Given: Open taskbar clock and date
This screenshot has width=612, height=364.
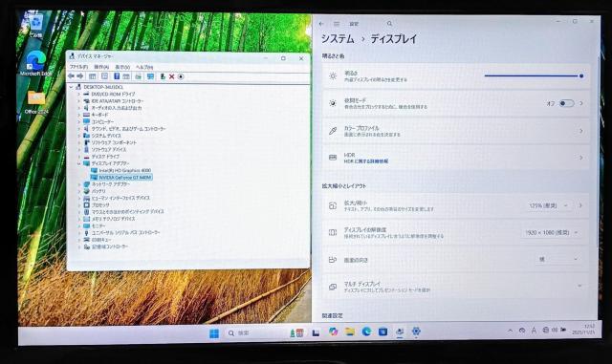Looking at the screenshot, I should [584, 330].
